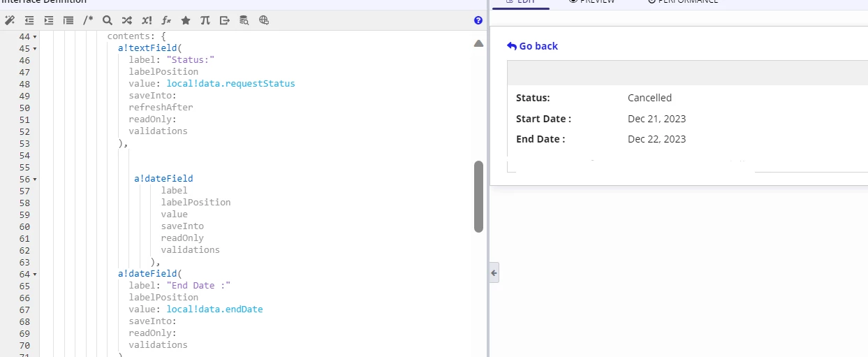Click the magic wand format-code icon
This screenshot has width=868, height=357.
[x=10, y=20]
